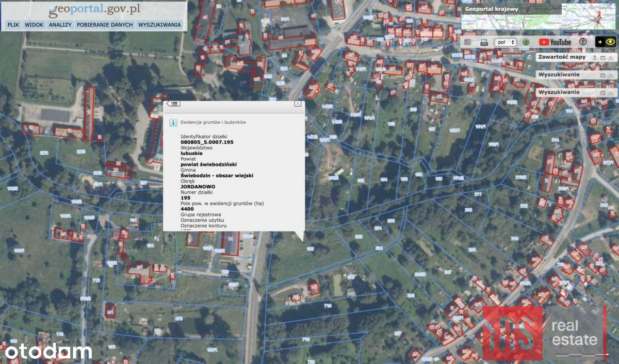This screenshot has width=619, height=364.
Task: Open the WIDOK menu
Action: pos(34,25)
